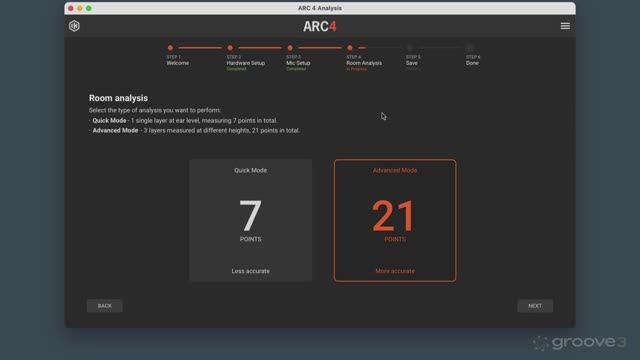Select the Quick Mode 7 points card
This screenshot has height=360, width=640.
click(251, 220)
